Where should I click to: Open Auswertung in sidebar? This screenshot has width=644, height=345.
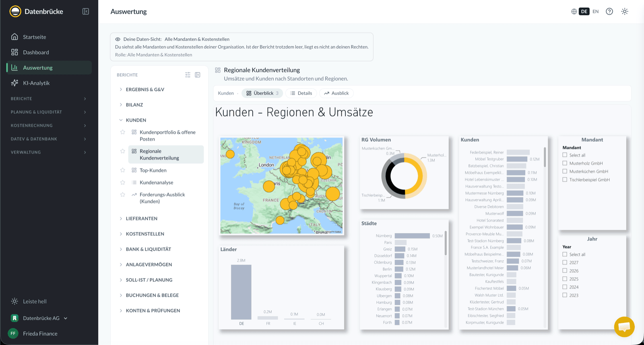pyautogui.click(x=49, y=67)
